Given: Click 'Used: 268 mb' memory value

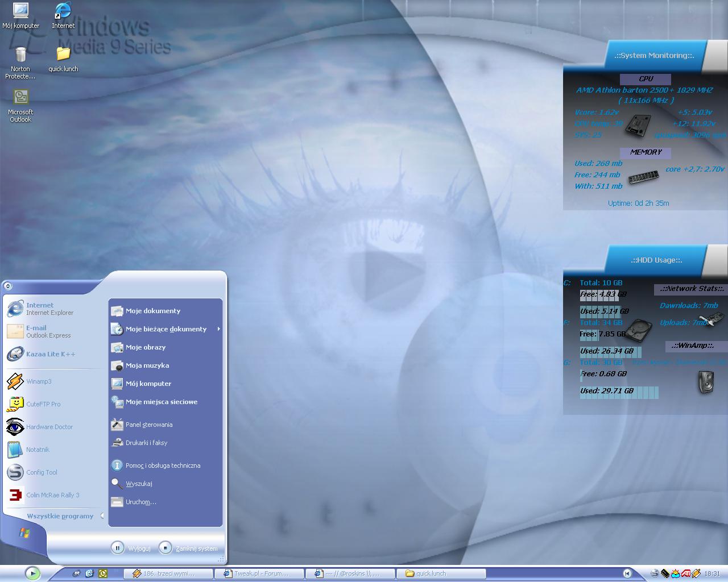Looking at the screenshot, I should (598, 163).
